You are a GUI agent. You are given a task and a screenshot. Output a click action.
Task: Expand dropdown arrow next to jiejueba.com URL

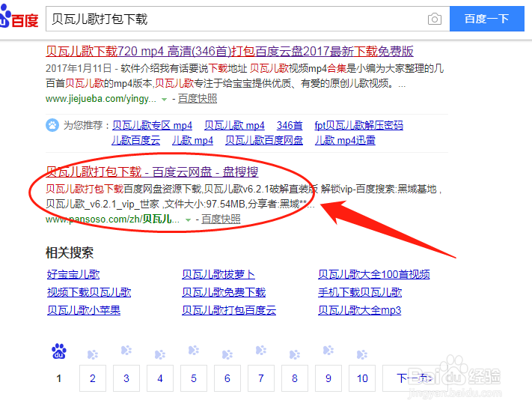(164, 100)
